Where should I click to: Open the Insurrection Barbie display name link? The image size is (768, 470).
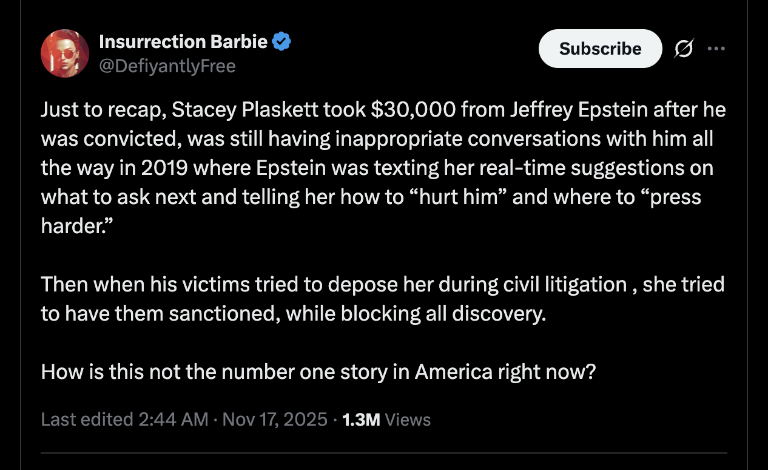click(183, 43)
